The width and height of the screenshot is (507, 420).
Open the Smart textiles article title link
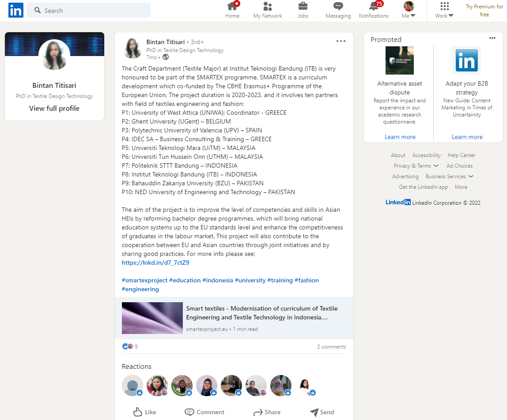coord(261,313)
